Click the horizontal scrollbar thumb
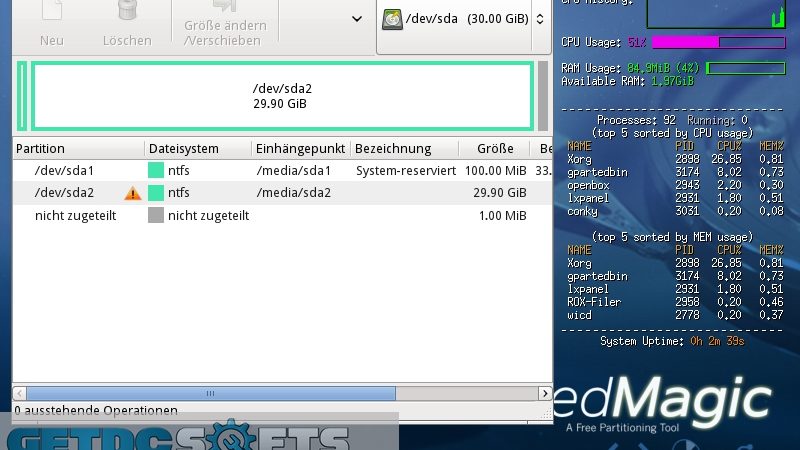This screenshot has width=800, height=450. 211,393
